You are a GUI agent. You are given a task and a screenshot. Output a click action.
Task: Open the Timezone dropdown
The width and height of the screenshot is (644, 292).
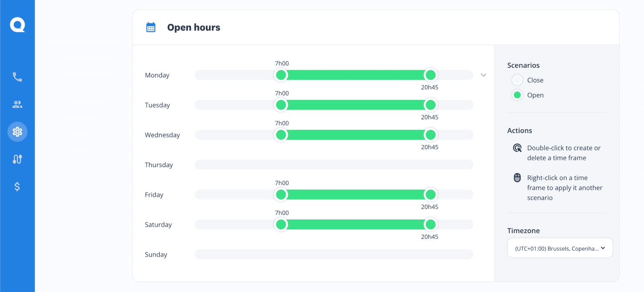tap(560, 248)
